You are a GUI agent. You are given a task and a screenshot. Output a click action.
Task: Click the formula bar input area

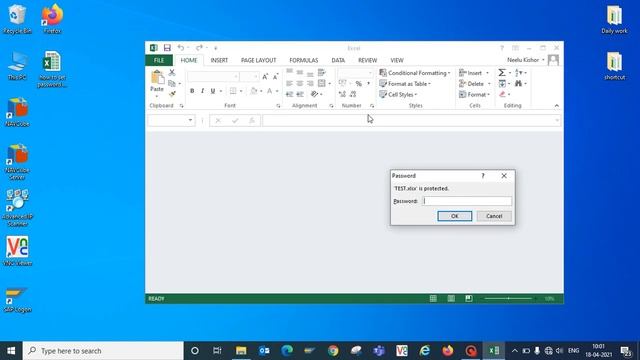(411, 120)
